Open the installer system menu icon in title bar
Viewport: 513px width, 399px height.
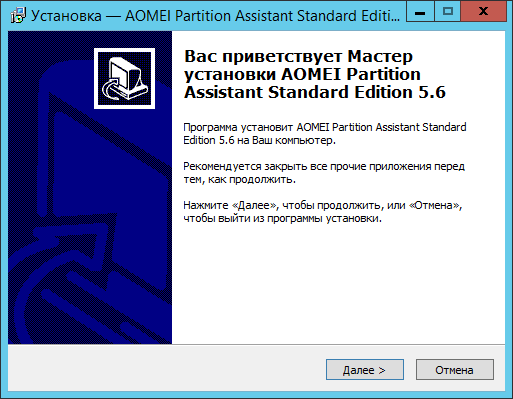pos(18,15)
